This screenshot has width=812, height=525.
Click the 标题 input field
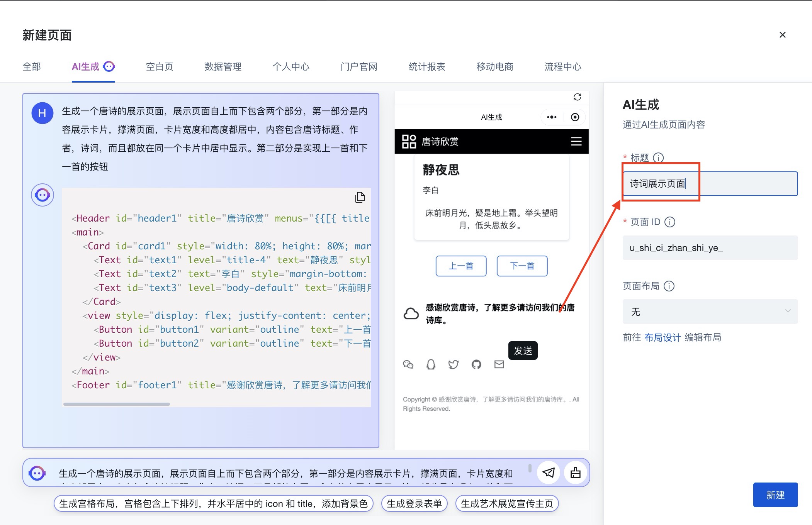[x=710, y=184]
